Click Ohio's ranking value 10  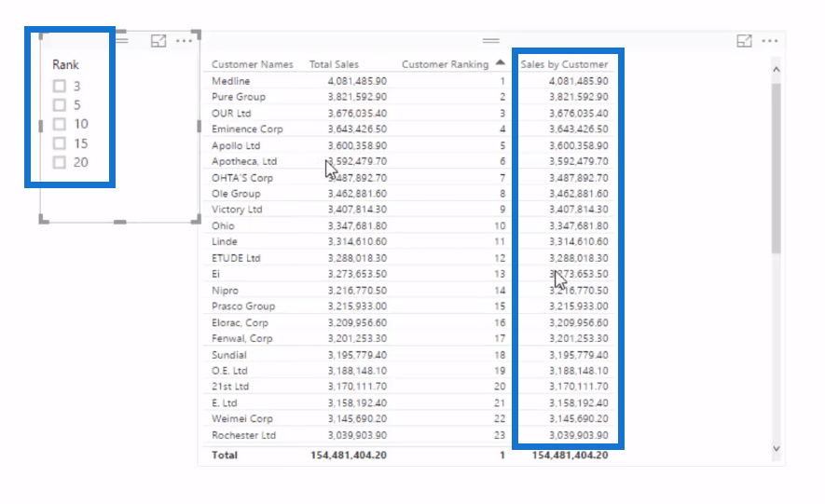500,225
